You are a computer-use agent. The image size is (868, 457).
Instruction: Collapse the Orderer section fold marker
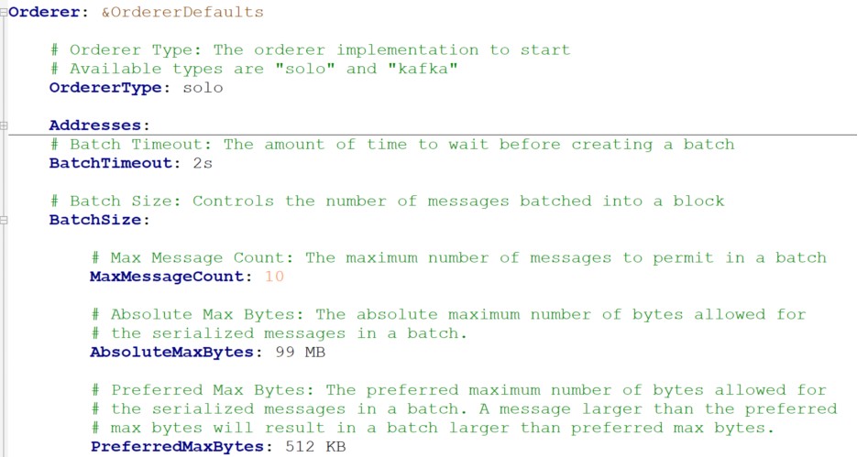(4, 12)
